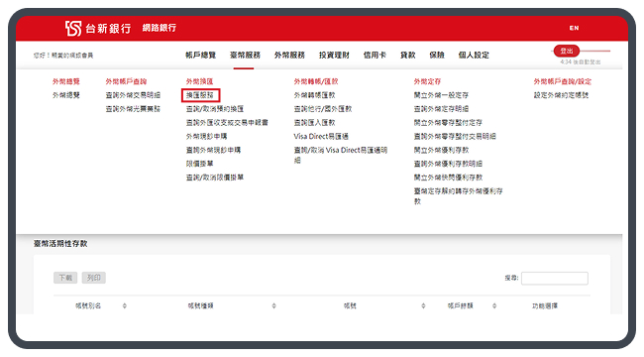This screenshot has height=357, width=644.
Task: Select 外幣現鈔申購
Action: click(x=207, y=137)
